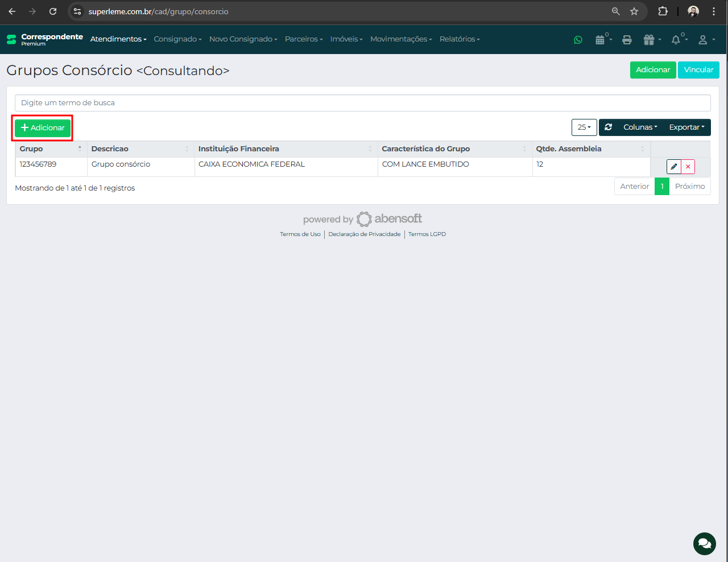Viewport: 728px width, 562px height.
Task: Open the notifications bell icon
Action: 676,40
